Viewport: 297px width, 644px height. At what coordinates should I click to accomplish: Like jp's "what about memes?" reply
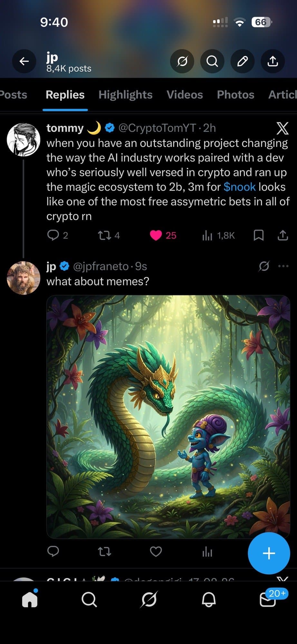click(x=156, y=552)
